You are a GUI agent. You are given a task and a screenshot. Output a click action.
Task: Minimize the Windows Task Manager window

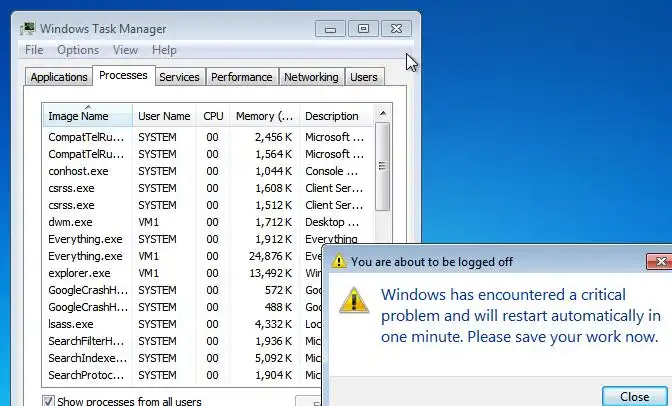pos(330,29)
